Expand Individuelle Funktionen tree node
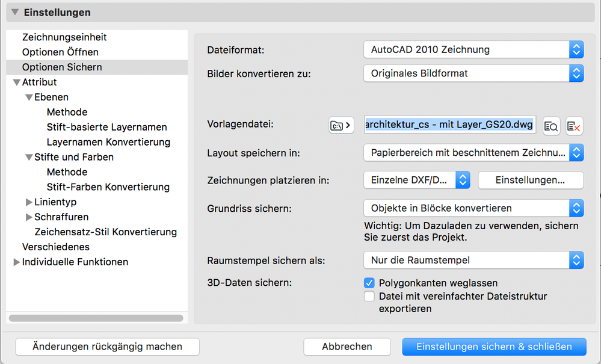This screenshot has width=601, height=364. tap(16, 262)
